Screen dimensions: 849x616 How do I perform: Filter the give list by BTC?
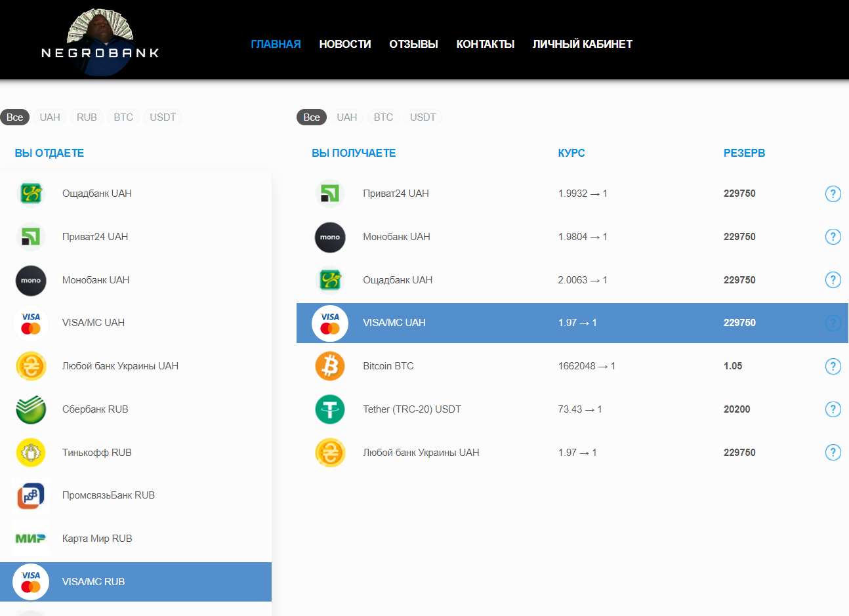pyautogui.click(x=123, y=117)
